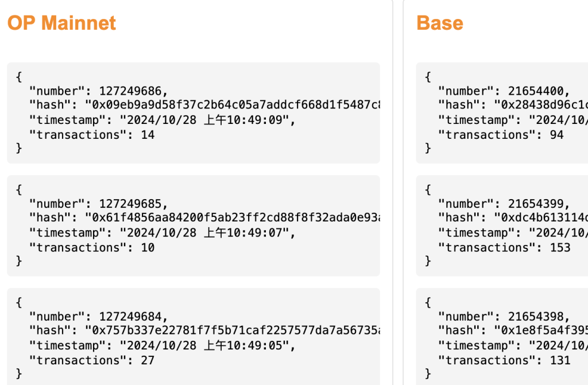Click the OP transactions count 14

point(148,135)
